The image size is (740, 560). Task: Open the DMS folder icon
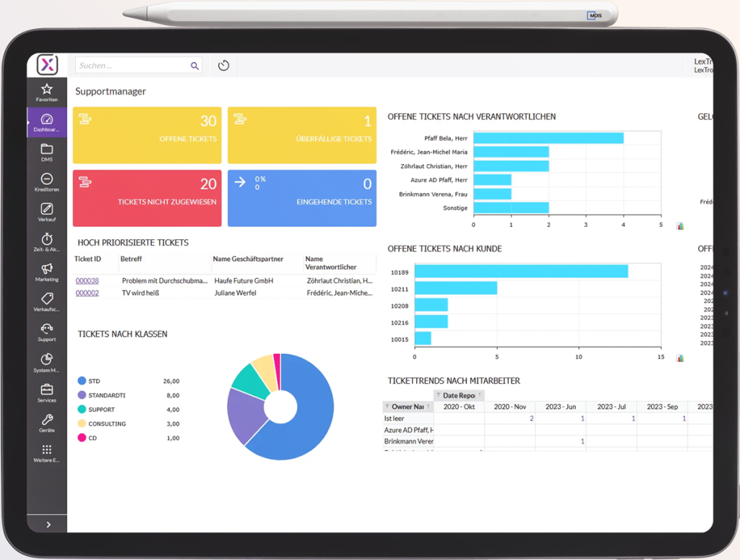[x=47, y=152]
